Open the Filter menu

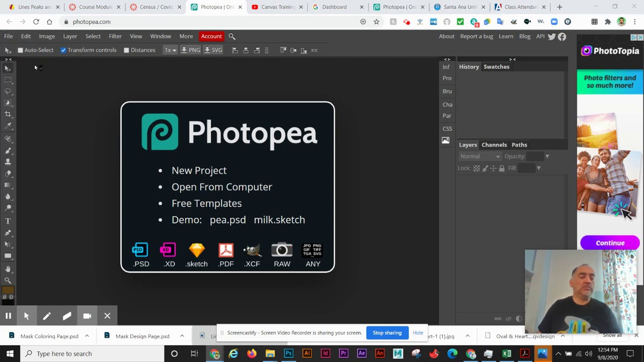pyautogui.click(x=115, y=36)
